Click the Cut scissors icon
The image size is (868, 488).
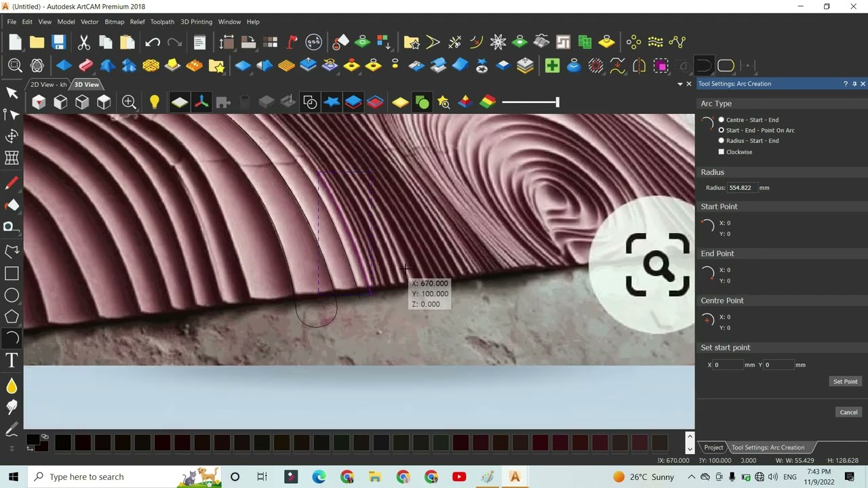coord(84,42)
